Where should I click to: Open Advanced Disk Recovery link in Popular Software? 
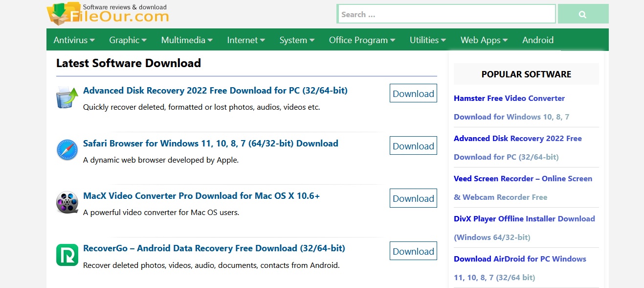click(518, 147)
